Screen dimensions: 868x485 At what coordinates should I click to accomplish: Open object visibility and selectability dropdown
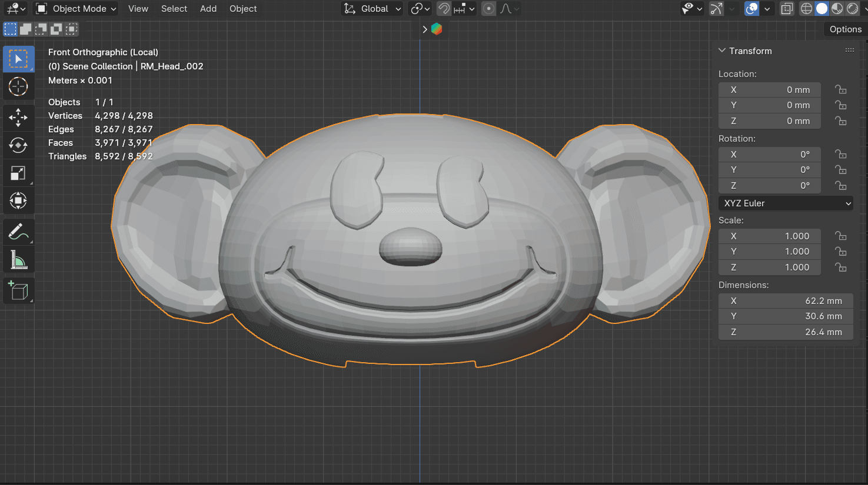tap(691, 9)
